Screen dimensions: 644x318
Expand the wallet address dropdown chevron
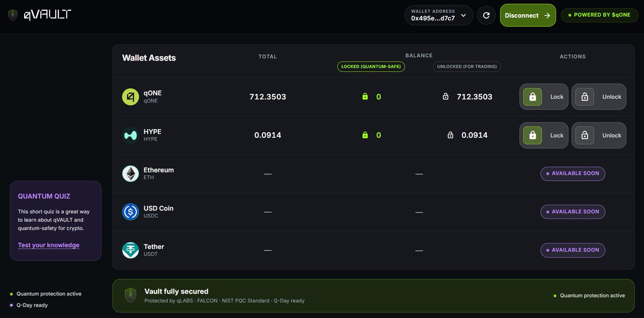click(464, 16)
